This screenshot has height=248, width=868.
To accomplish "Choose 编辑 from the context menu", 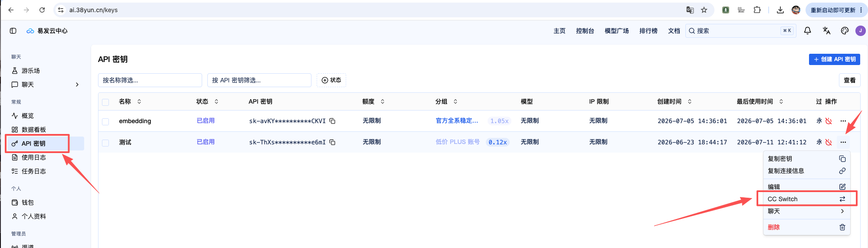I will point(806,187).
